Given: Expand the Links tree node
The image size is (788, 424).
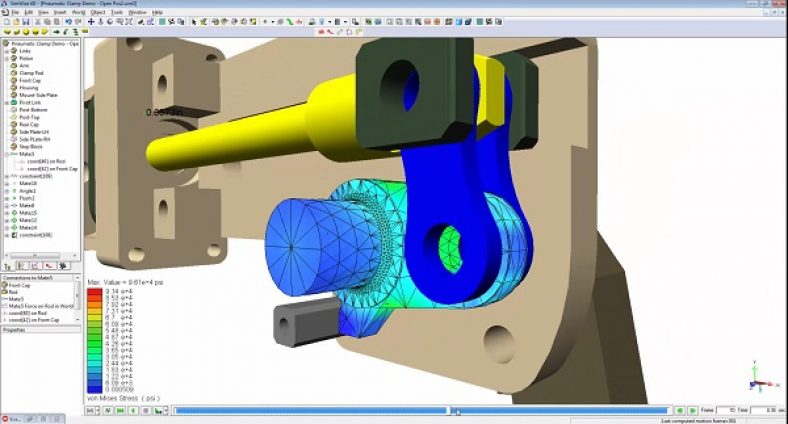Looking at the screenshot, I should [x=7, y=51].
